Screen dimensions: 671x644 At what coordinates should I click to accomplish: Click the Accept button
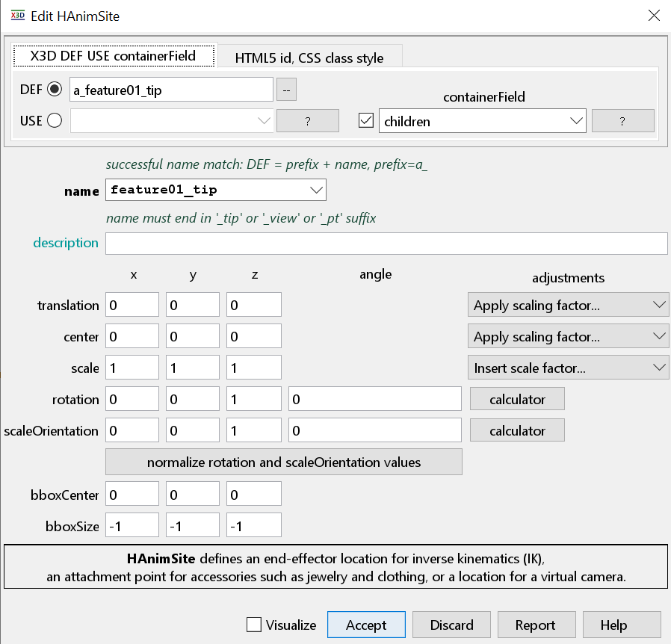click(366, 625)
